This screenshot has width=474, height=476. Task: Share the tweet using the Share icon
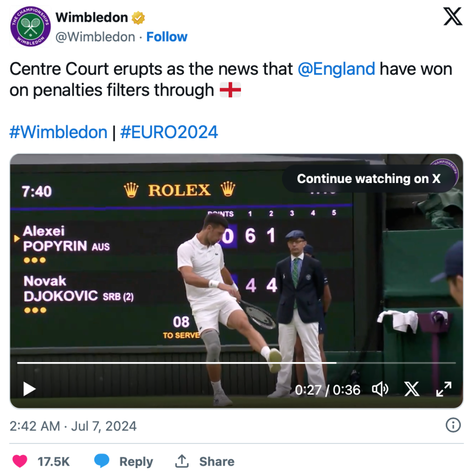point(182,461)
